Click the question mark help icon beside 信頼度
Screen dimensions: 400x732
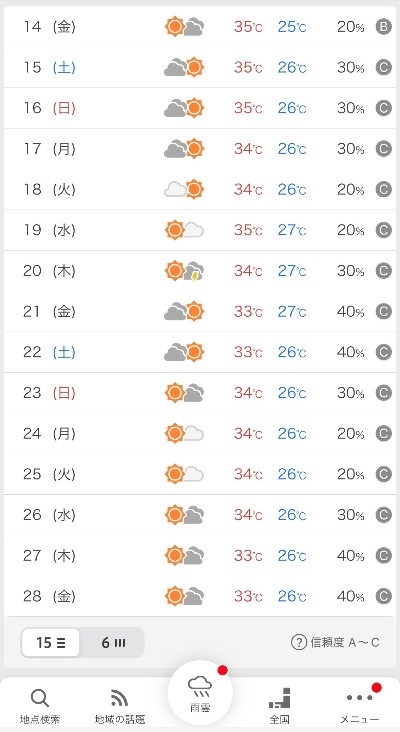pos(298,643)
